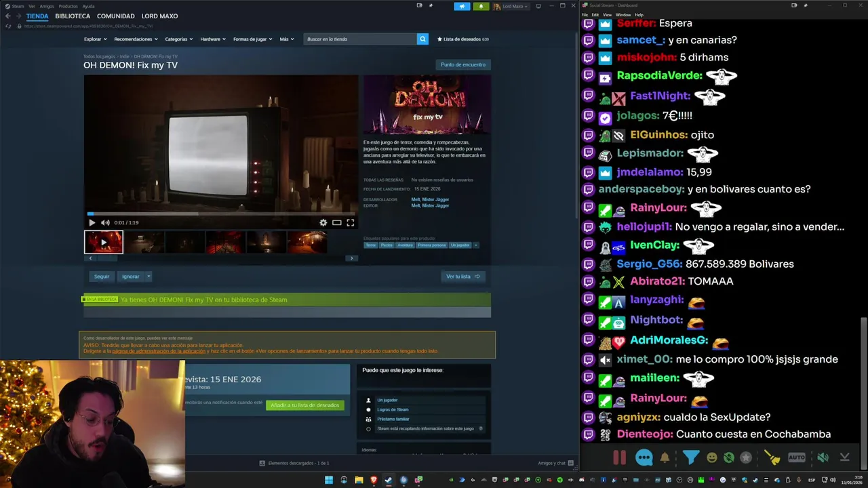This screenshot has width=868, height=488.
Task: Clear chat with the yellow broom icon
Action: click(772, 457)
